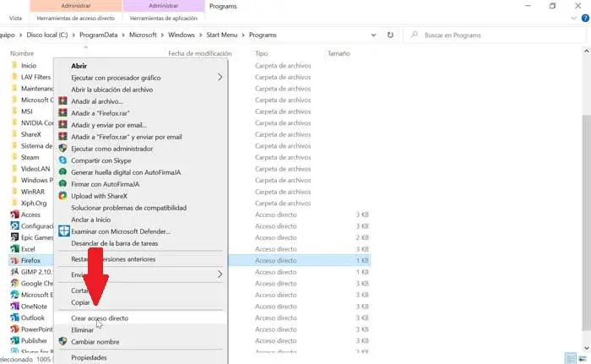This screenshot has height=364, width=591.
Task: Click the Microsoft Defender icon in the menu
Action: pos(63,231)
